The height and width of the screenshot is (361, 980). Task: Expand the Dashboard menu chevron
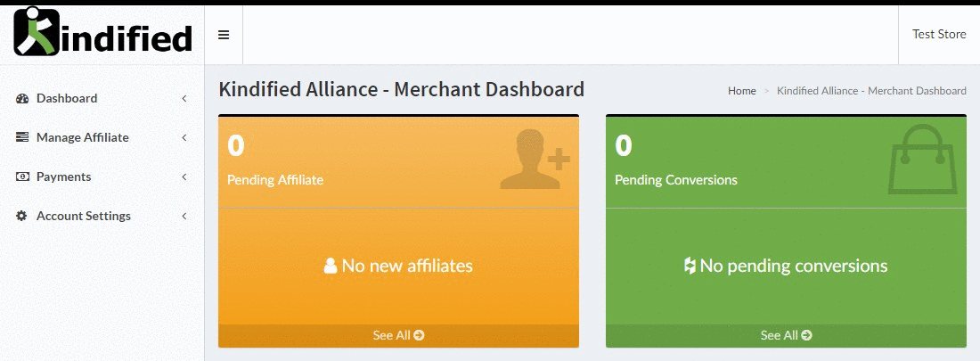pyautogui.click(x=184, y=99)
